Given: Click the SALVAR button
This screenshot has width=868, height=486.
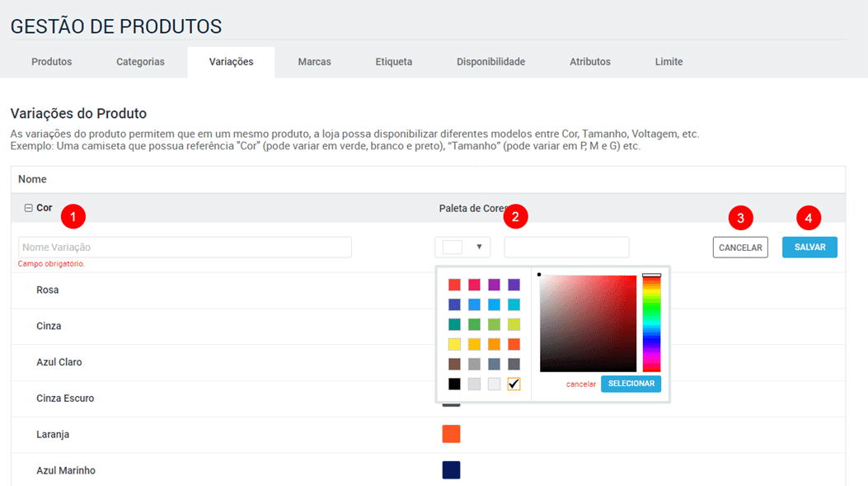Looking at the screenshot, I should [809, 248].
